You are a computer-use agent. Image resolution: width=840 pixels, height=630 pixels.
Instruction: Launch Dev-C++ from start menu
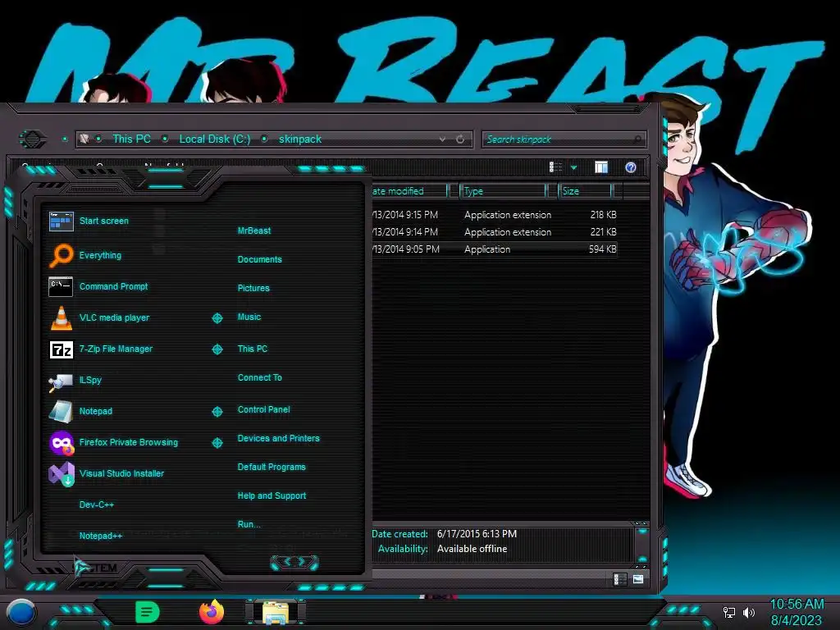pos(97,504)
